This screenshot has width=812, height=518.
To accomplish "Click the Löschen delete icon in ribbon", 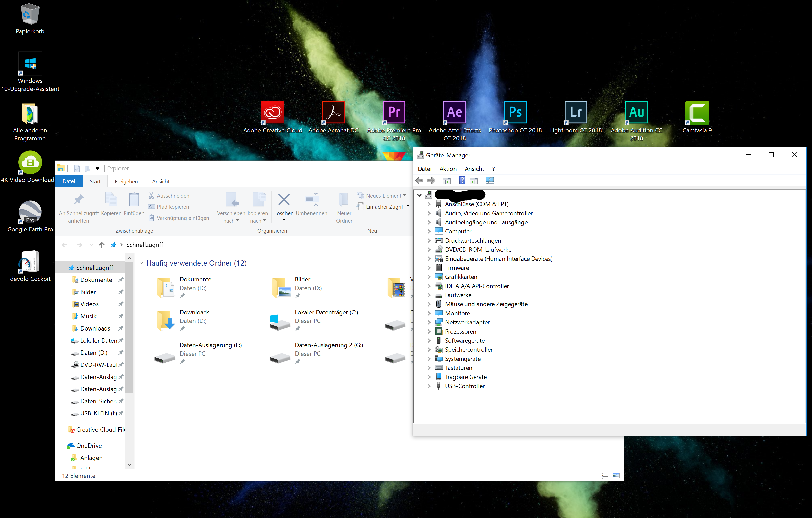I will click(283, 200).
